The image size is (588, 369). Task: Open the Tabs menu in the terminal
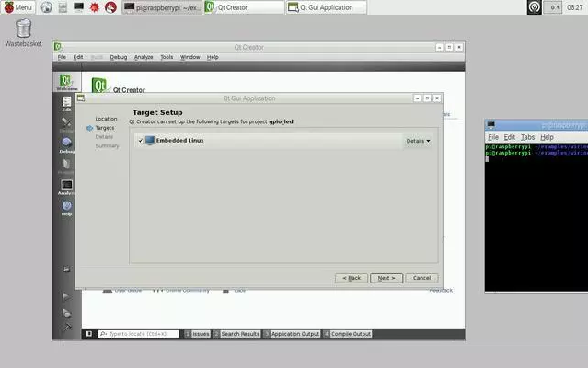pos(527,137)
